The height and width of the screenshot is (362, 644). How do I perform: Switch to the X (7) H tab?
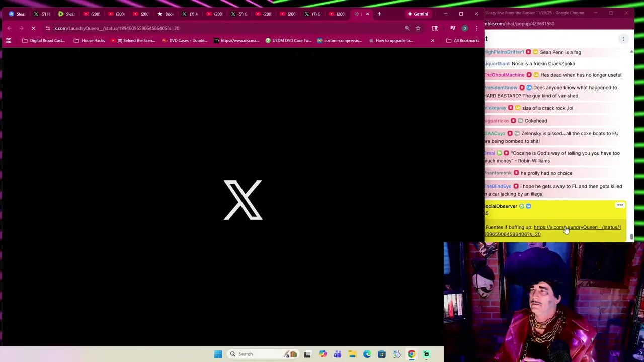click(x=41, y=14)
